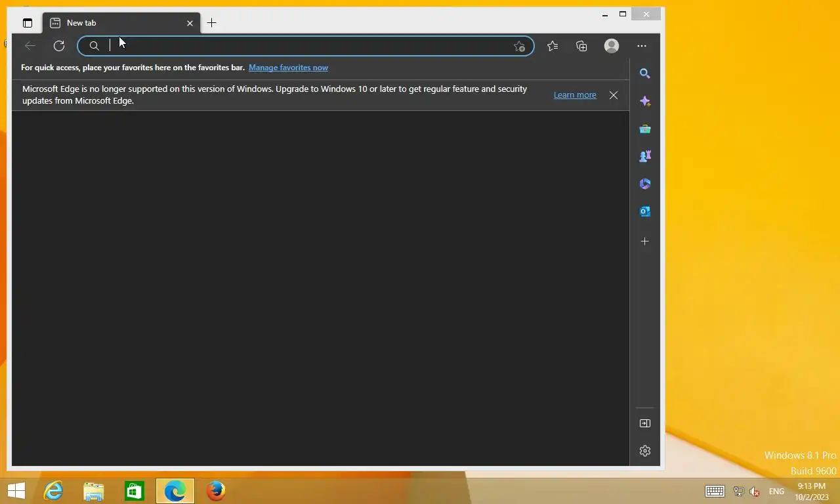This screenshot has width=840, height=504.
Task: Open Collections icon
Action: 581,46
